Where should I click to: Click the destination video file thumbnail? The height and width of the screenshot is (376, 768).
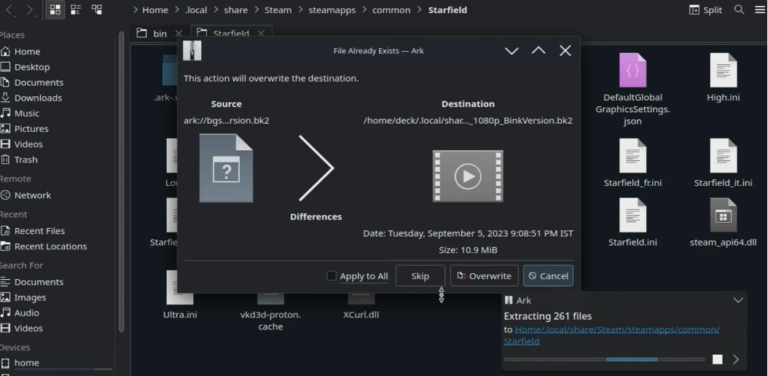pyautogui.click(x=468, y=176)
